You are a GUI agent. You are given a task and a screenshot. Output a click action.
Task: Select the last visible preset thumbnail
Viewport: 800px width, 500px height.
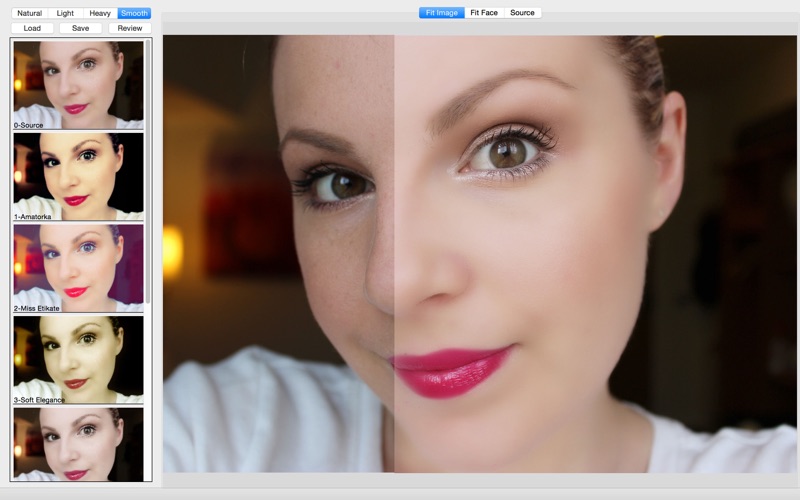click(x=79, y=444)
